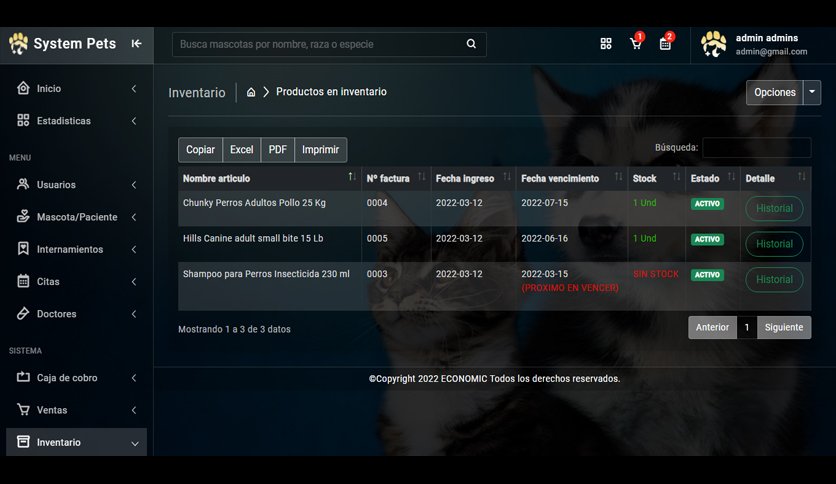
Task: Open the calendar notifications icon
Action: click(665, 44)
